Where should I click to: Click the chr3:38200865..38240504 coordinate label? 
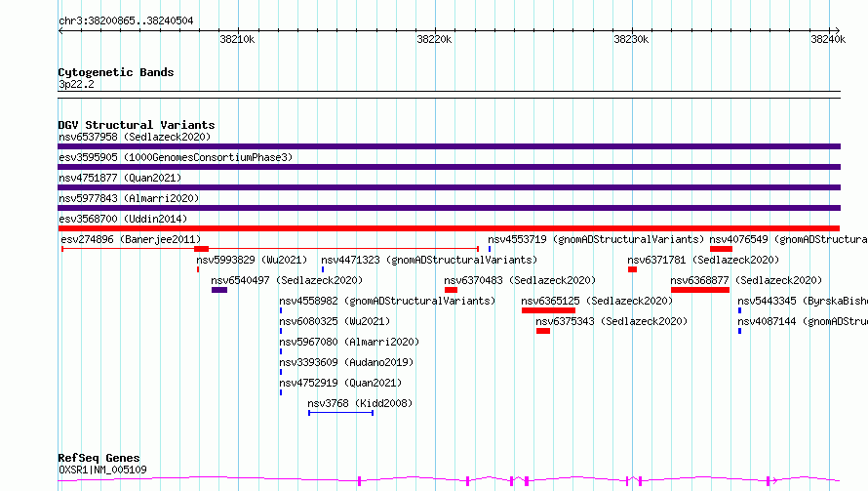pos(126,21)
